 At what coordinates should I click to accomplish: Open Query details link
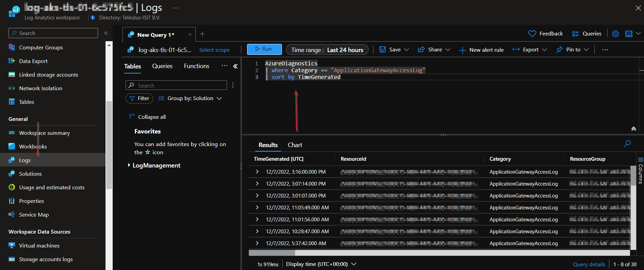tap(589, 264)
